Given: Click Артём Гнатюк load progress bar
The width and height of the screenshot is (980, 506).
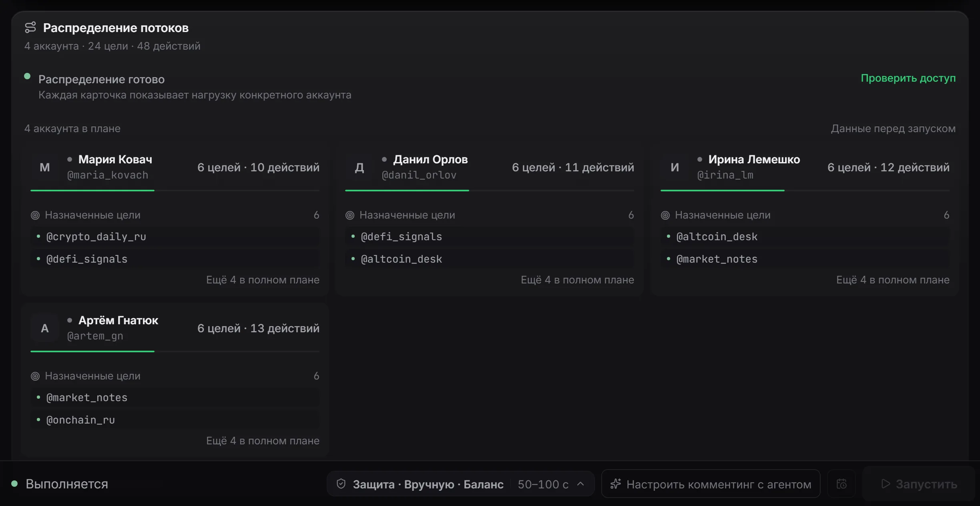Looking at the screenshot, I should tap(175, 351).
